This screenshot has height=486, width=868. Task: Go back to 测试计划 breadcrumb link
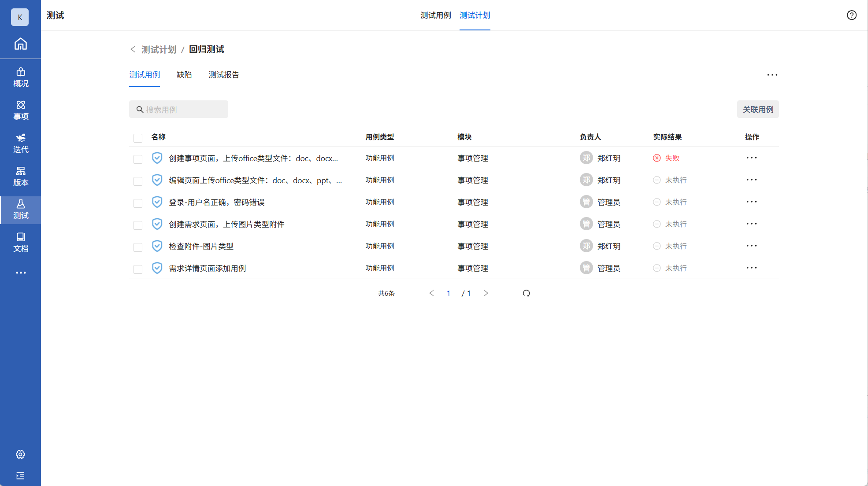point(159,49)
